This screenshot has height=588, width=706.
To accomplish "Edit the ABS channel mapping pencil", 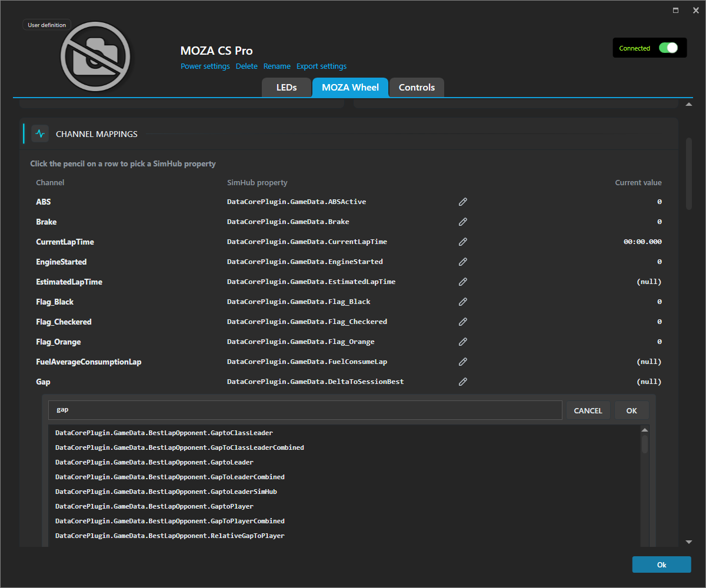I will click(x=463, y=202).
